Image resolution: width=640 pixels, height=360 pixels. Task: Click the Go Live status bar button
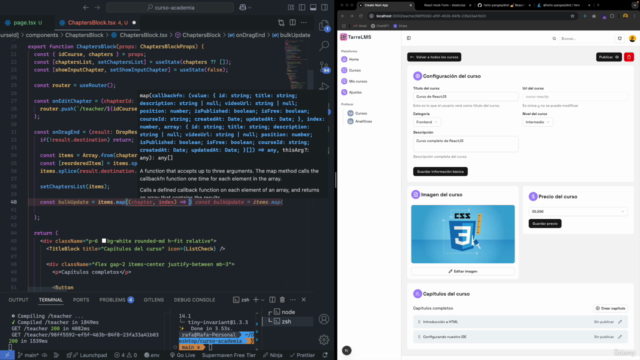[182, 355]
